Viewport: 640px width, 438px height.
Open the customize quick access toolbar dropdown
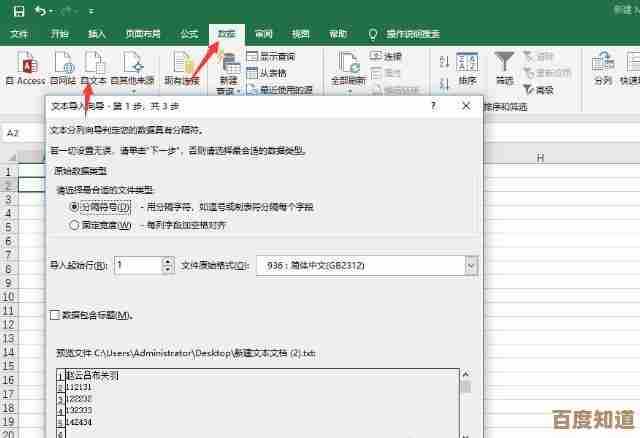click(x=91, y=11)
